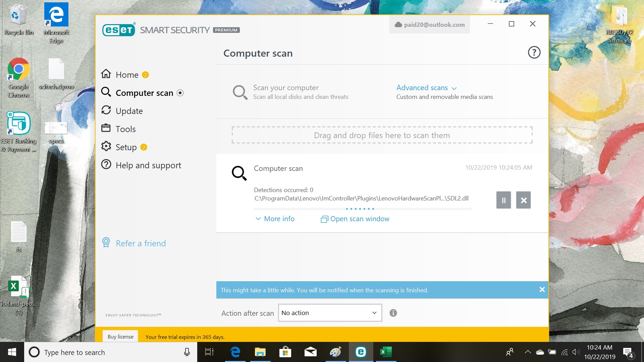Screen dimensions: 644x362
Task: Show hidden system tray icons
Action: coord(528,352)
